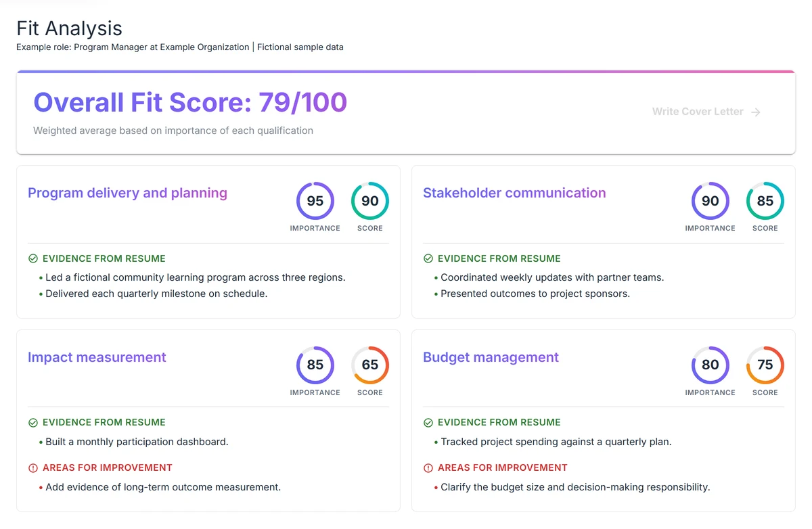Click Areas For Improvement label in Budget management
Image resolution: width=812 pixels, height=529 pixels.
point(503,468)
